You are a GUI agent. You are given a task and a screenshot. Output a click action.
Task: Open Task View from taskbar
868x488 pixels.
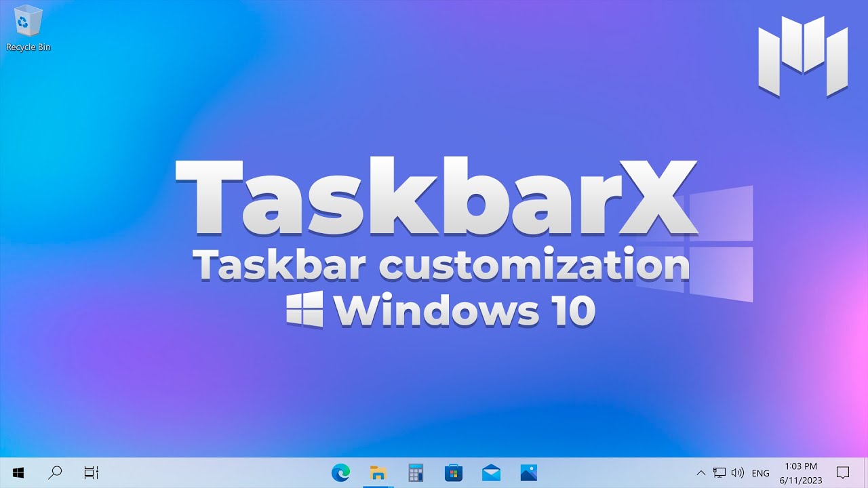click(92, 472)
